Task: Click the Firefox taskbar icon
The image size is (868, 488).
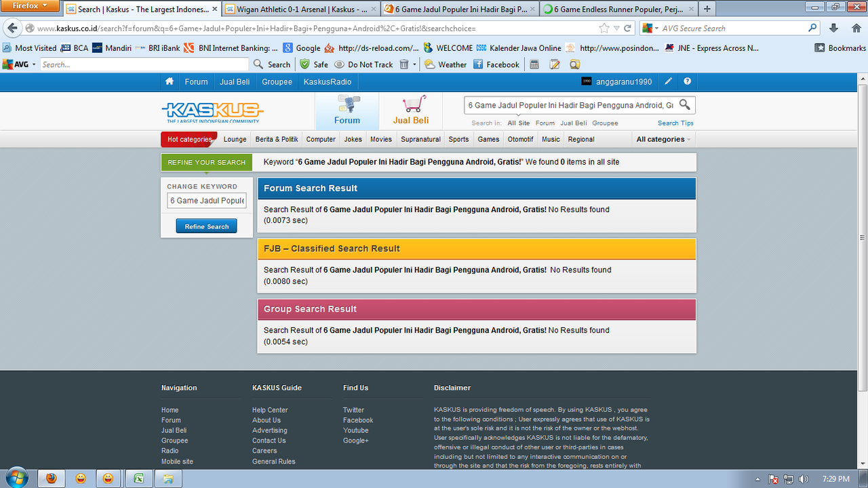Action: click(52, 479)
